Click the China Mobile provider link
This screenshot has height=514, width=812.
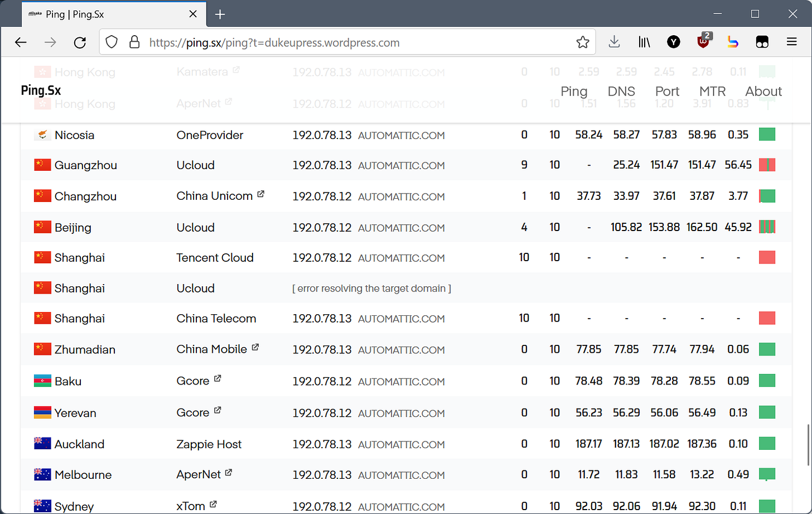coord(212,349)
